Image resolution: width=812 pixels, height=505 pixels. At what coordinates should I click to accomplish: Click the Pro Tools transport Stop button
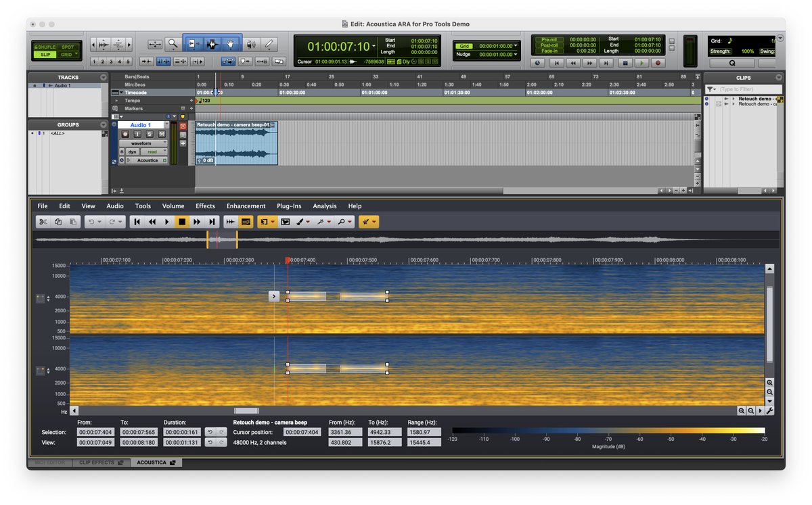tap(625, 62)
